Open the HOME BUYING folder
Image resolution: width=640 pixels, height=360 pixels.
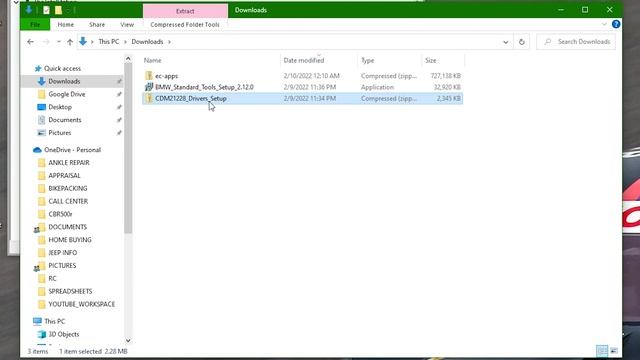[70, 240]
